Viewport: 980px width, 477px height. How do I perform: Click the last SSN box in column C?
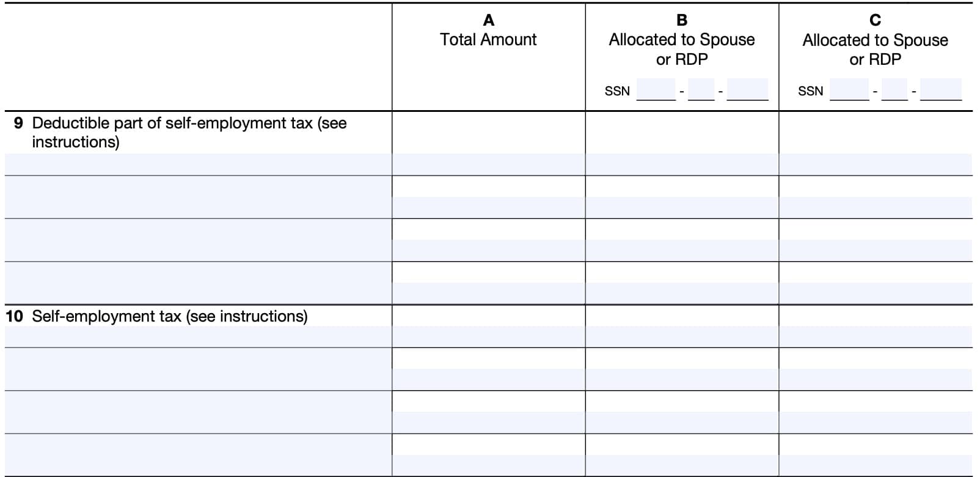[x=941, y=90]
